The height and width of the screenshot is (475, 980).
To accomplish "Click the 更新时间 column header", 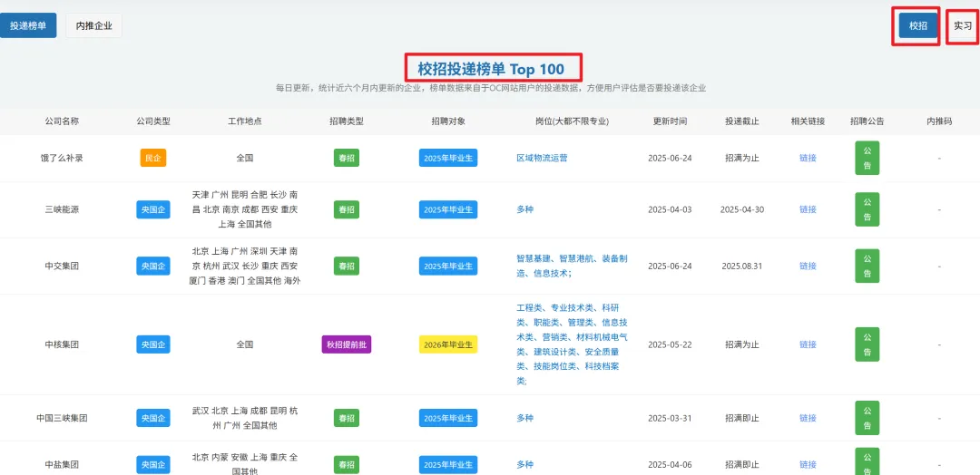I will coord(670,121).
